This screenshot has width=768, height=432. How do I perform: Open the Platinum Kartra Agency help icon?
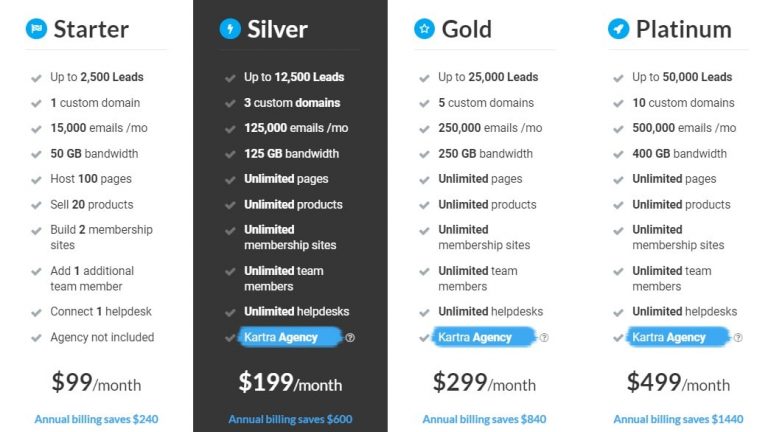point(738,337)
